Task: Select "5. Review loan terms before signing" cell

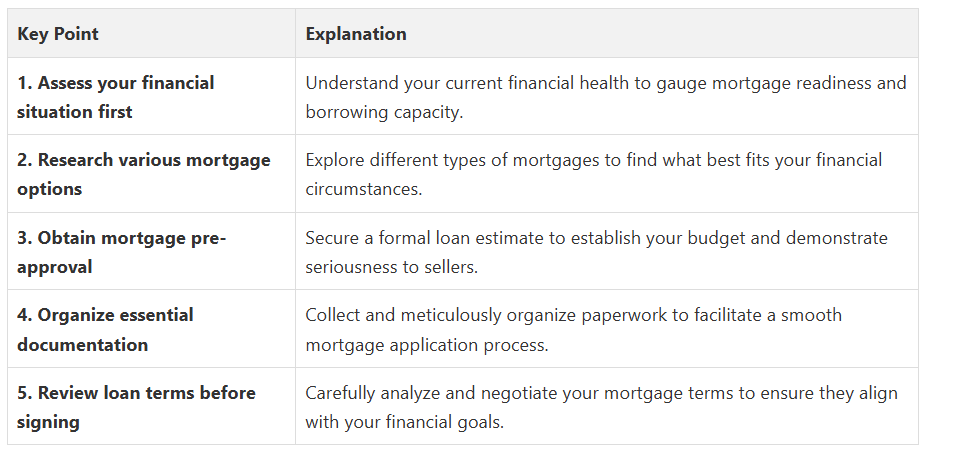Action: click(x=137, y=407)
